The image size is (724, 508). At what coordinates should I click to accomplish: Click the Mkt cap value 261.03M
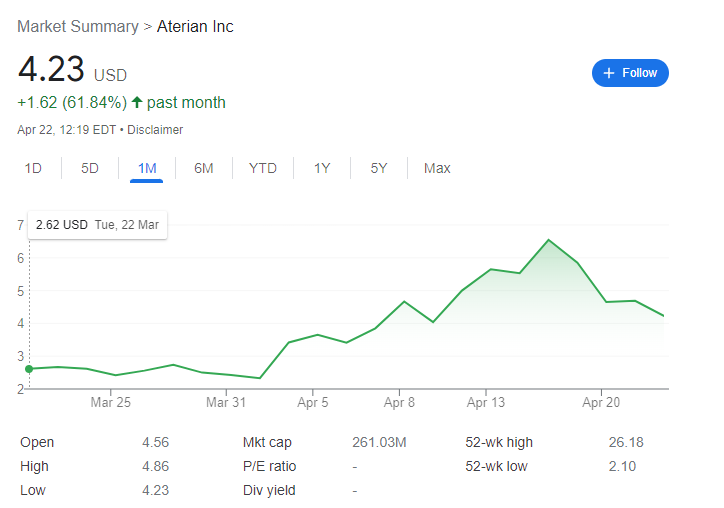[x=381, y=442]
